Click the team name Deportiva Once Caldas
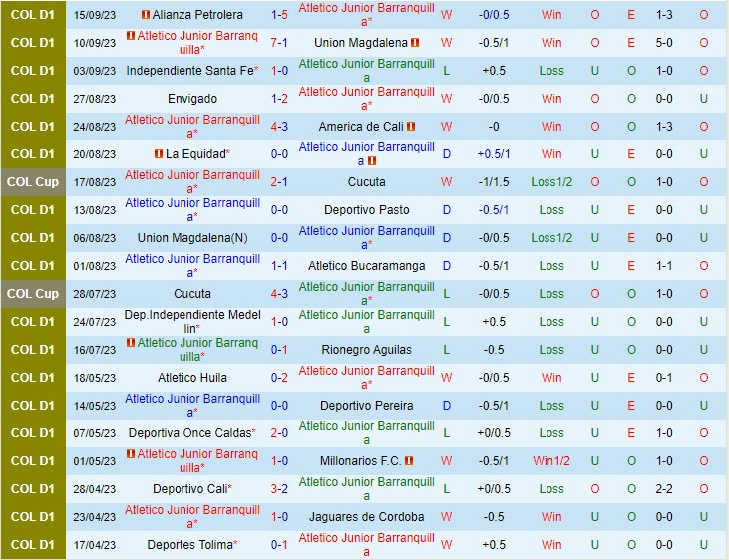This screenshot has width=729, height=560. point(189,433)
